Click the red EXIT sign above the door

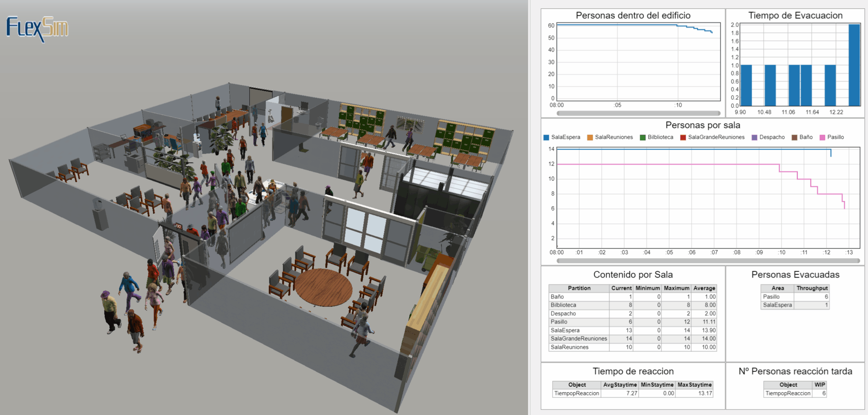(179, 226)
